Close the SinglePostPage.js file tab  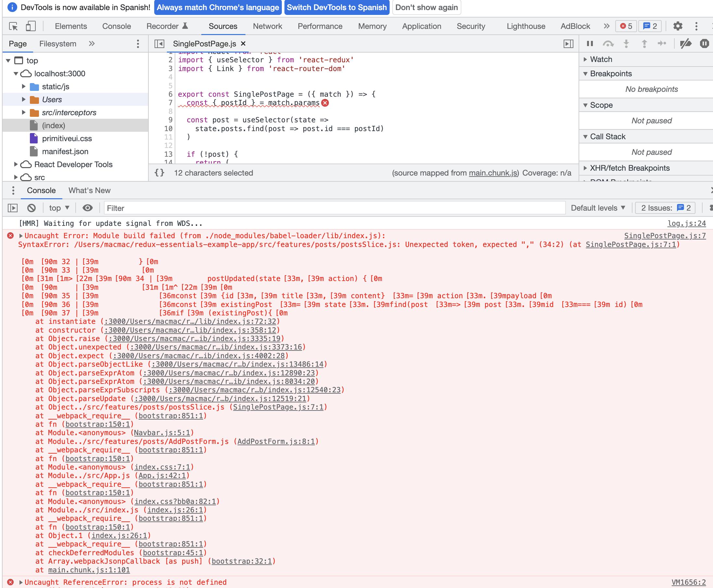pos(243,44)
